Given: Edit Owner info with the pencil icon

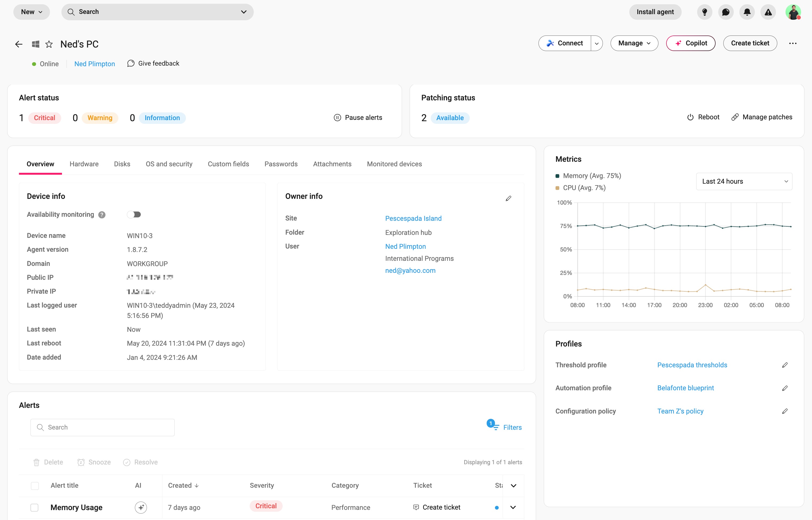Looking at the screenshot, I should (x=508, y=199).
